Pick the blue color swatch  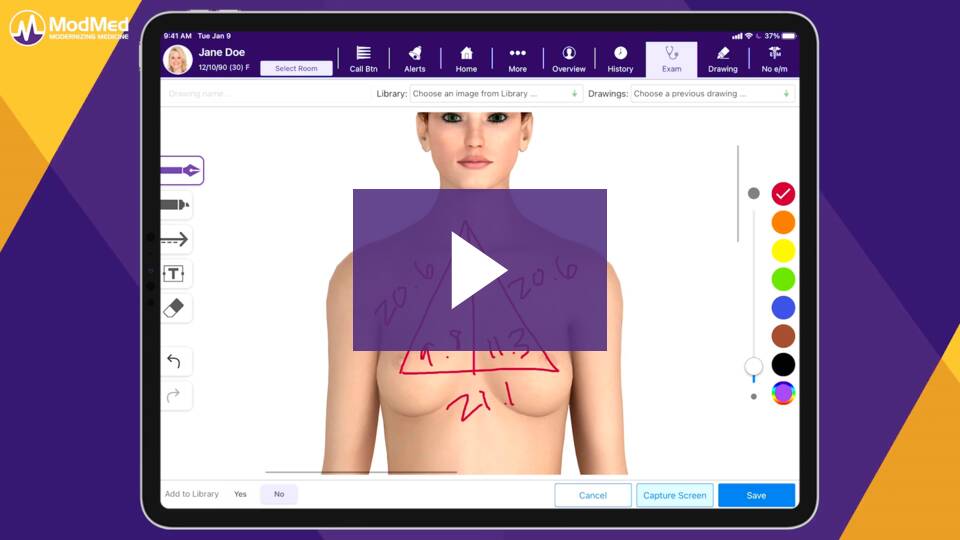click(x=783, y=308)
